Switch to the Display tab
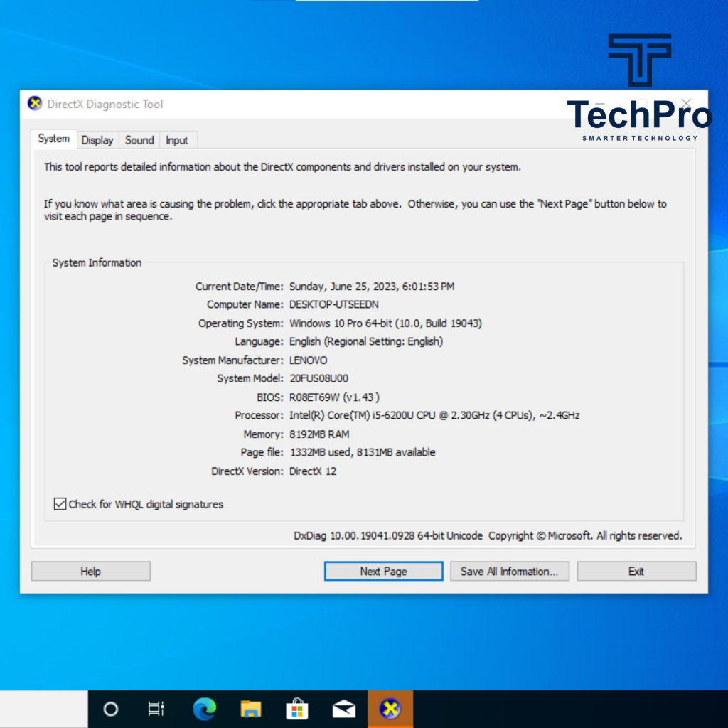Viewport: 728px width, 728px height. [97, 140]
